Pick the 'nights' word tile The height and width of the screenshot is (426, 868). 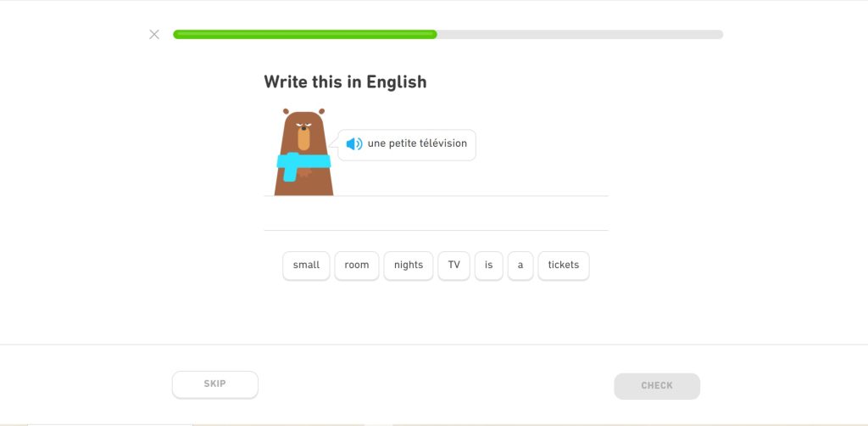(x=409, y=265)
